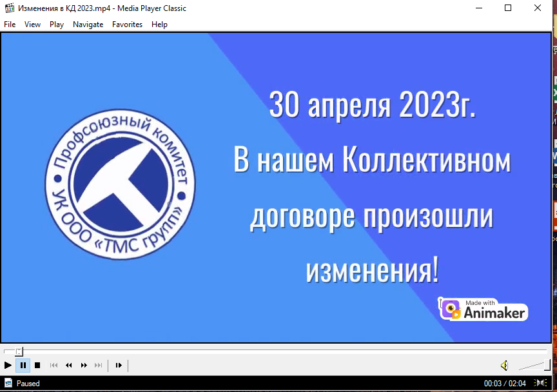Viewport: 557px width, 392px height.
Task: Open the View menu
Action: (32, 24)
